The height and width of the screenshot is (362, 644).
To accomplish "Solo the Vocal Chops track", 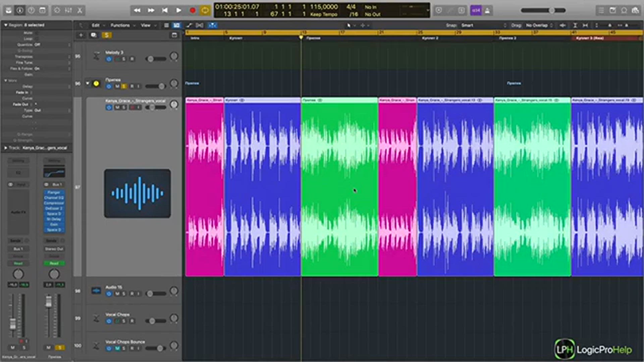I will (x=124, y=321).
